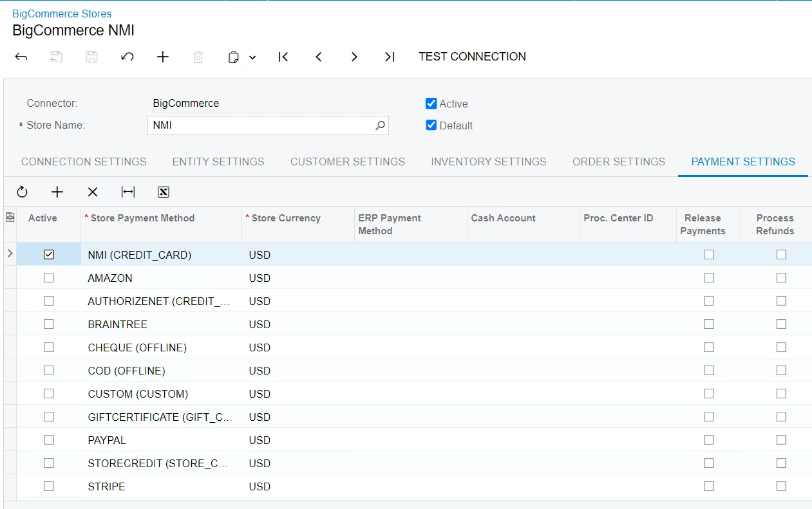
Task: Check Release Payments for the PAYPAL row
Action: [x=709, y=440]
